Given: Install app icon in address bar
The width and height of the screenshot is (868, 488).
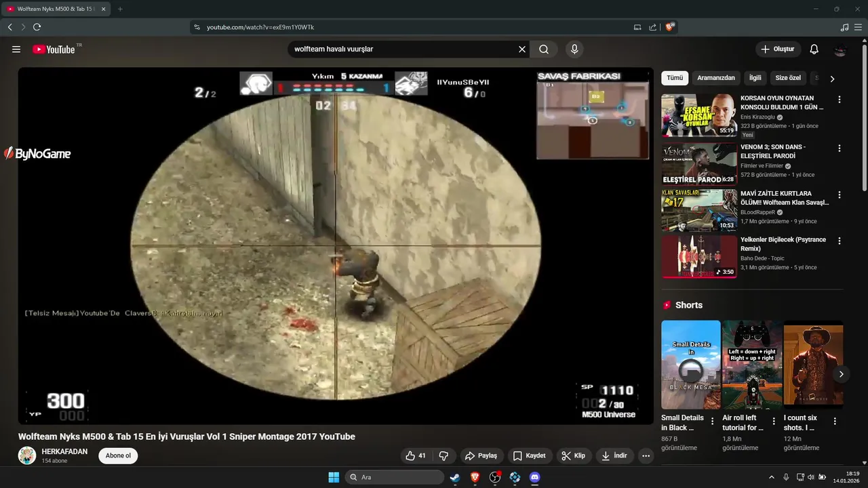Looking at the screenshot, I should 637,27.
